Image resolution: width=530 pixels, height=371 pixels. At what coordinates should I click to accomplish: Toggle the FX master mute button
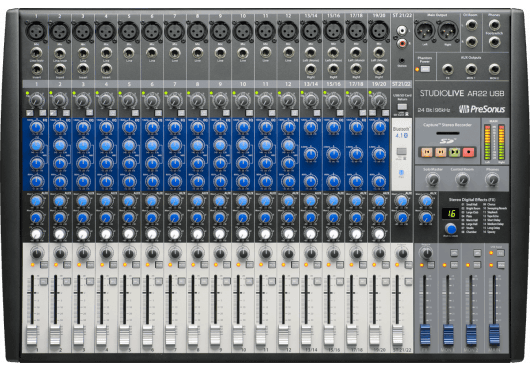click(431, 265)
